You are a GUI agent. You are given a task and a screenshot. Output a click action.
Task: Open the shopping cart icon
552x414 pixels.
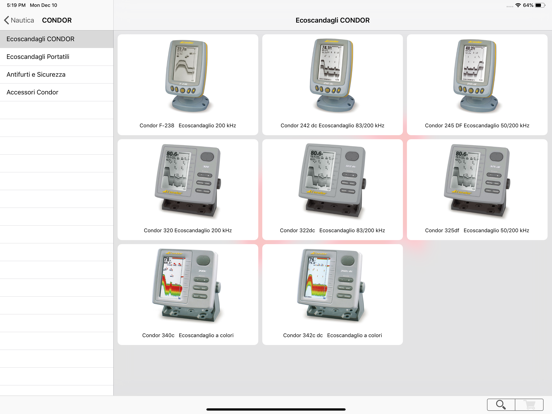[529, 404]
